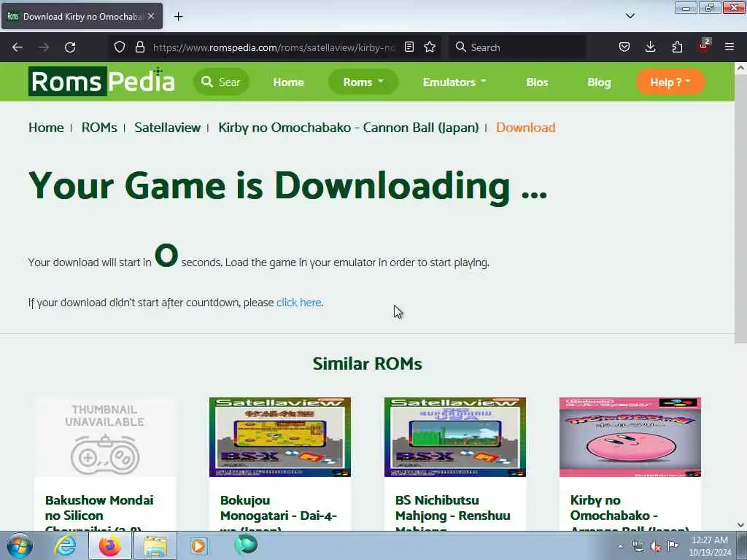747x560 pixels.
Task: Open the Kirby no Omochabako cover thumbnail
Action: pos(630,437)
